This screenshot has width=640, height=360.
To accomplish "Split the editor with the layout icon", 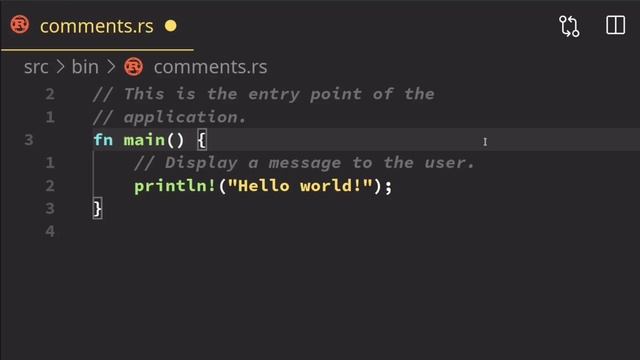I will pos(615,25).
